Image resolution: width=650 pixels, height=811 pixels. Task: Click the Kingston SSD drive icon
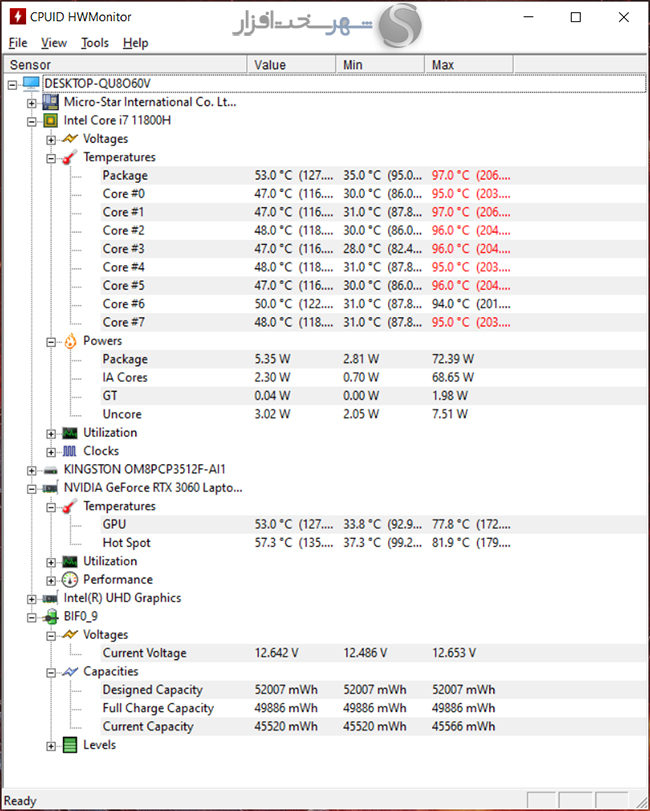[50, 469]
